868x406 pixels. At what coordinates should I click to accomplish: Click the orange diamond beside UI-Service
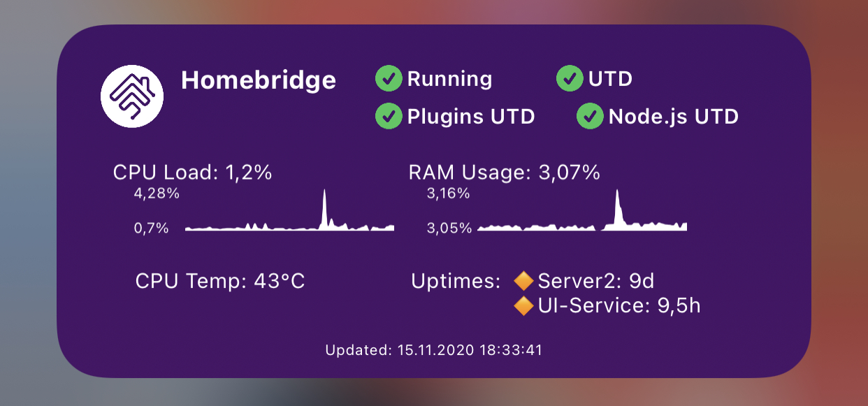tap(523, 305)
